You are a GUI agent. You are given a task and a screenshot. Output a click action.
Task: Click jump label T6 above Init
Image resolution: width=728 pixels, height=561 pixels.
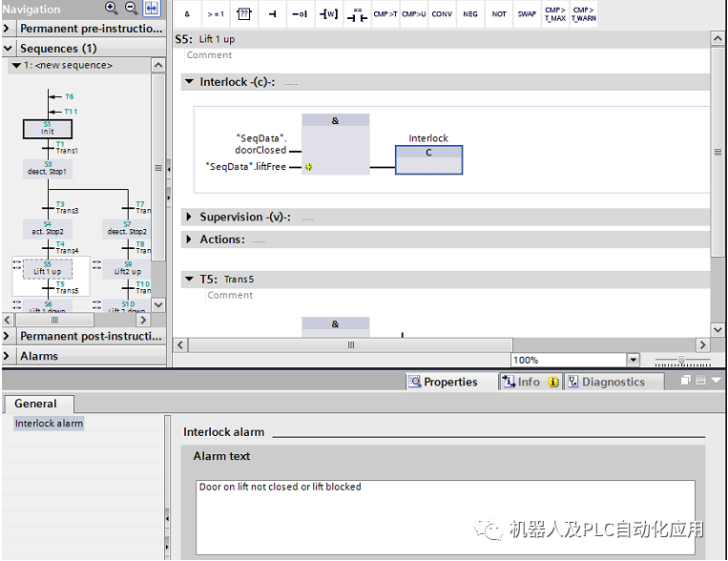70,96
